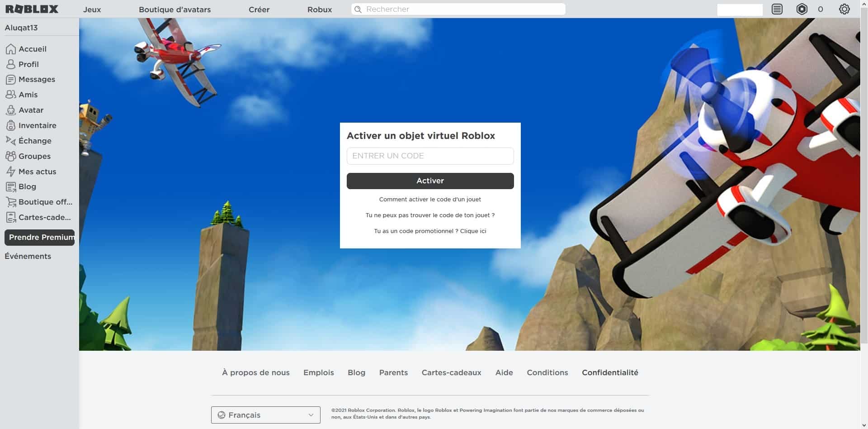Open 'À propos de nous' footer link
This screenshot has height=429, width=868.
[x=256, y=372]
